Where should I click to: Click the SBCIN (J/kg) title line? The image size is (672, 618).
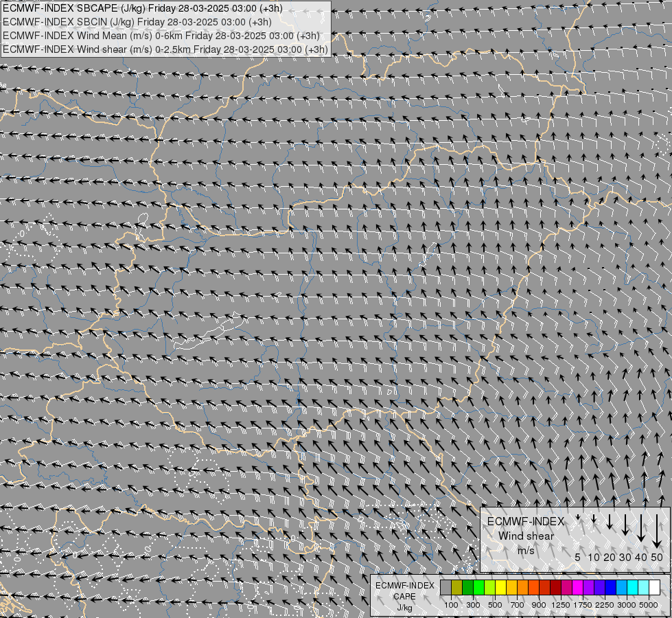[x=137, y=22]
